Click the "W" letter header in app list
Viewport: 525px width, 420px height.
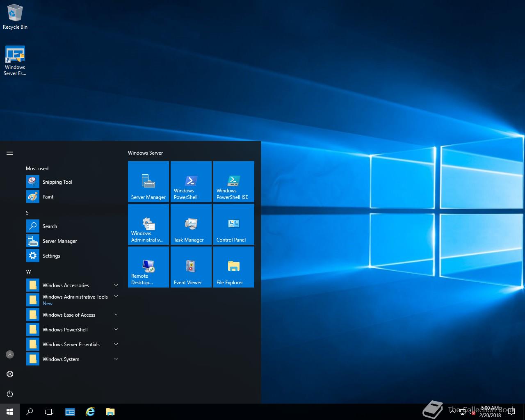28,272
